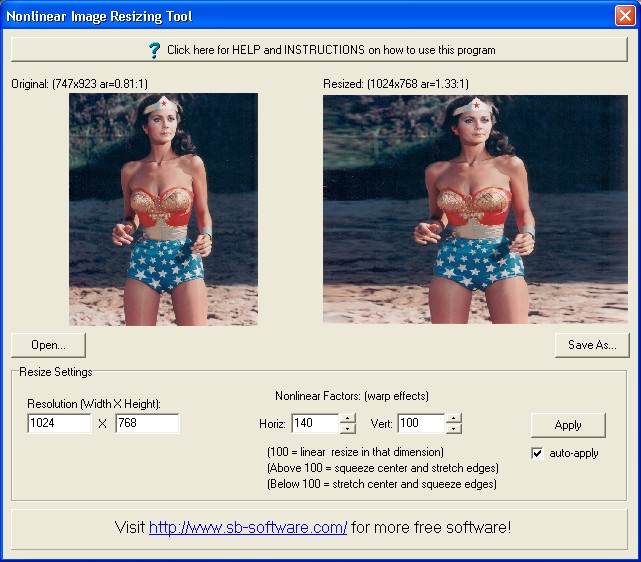Click '(Below 100 = stretch center and squeeze edges)'

tap(382, 484)
